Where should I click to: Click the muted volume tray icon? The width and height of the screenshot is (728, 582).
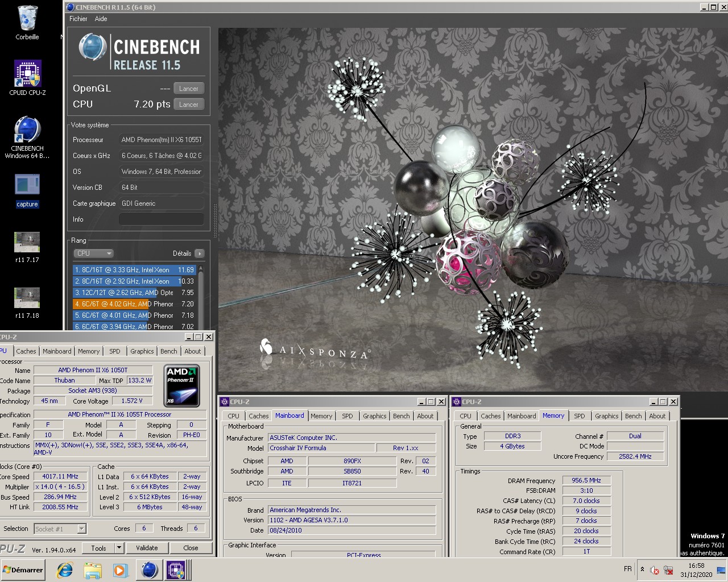655,570
